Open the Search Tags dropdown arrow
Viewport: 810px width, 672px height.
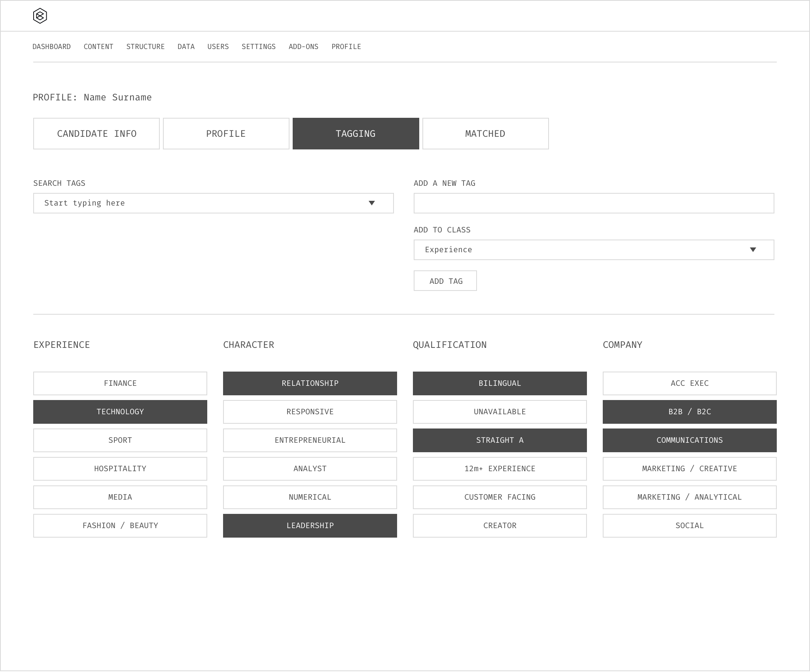371,203
